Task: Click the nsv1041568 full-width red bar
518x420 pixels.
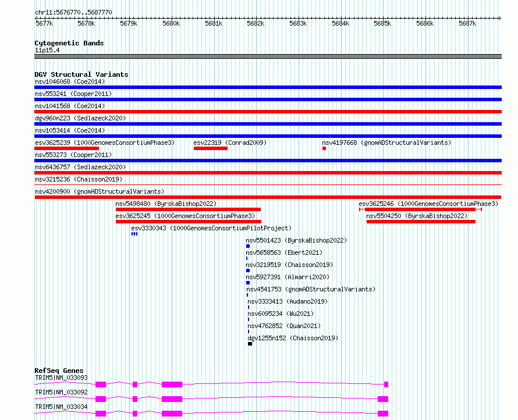Action: pos(268,112)
